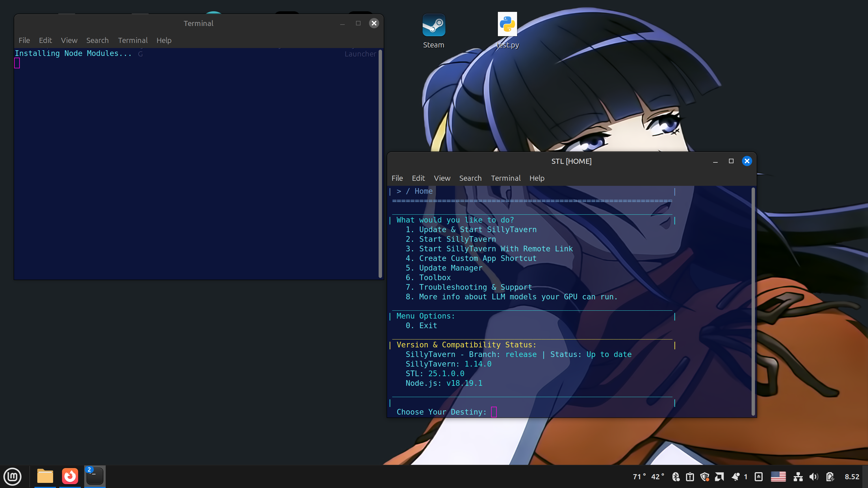Open the network connections tray icon
The width and height of the screenshot is (868, 488).
pos(798,476)
